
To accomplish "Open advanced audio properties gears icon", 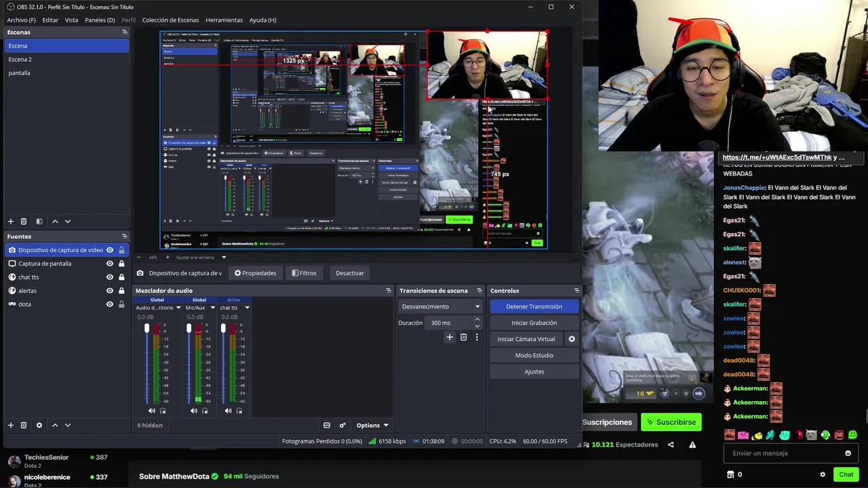I will click(x=342, y=425).
